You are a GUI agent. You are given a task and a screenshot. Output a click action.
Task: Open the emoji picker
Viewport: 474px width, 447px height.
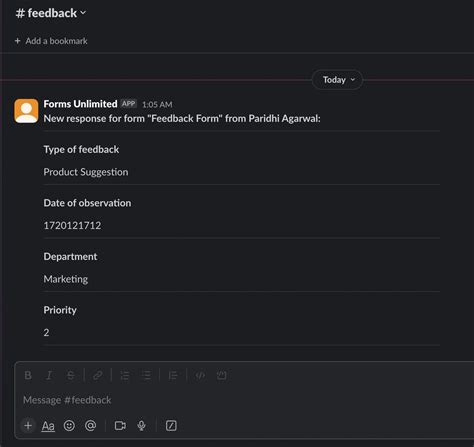click(69, 426)
